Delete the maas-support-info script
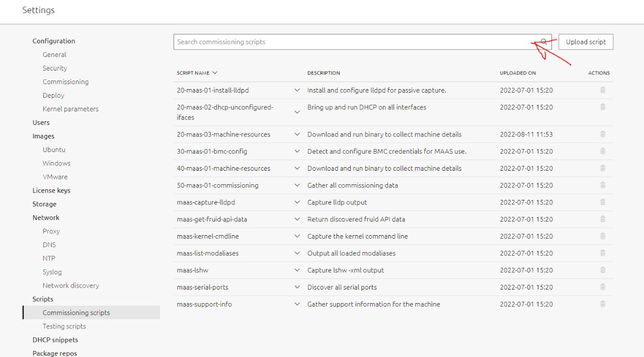 click(603, 304)
